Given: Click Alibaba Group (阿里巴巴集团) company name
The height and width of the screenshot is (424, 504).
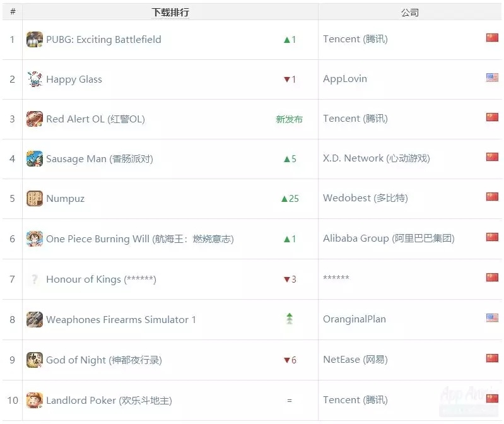Looking at the screenshot, I should (x=389, y=238).
